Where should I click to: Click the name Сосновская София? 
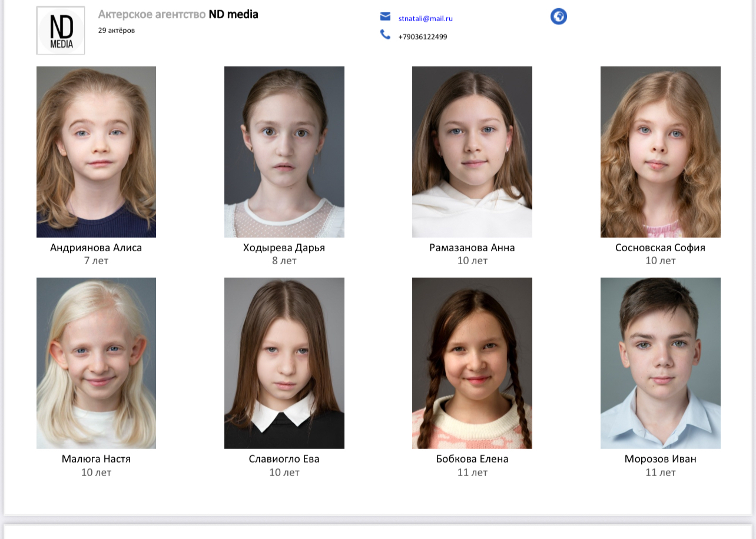[x=661, y=248]
